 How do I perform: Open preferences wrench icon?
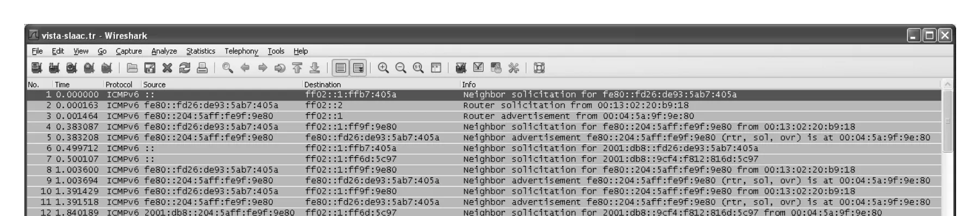click(513, 68)
